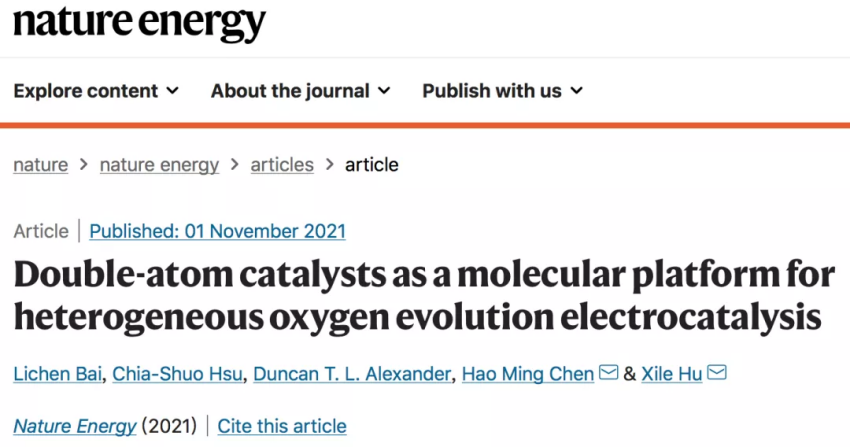Open author Xile Hu's link

tap(672, 374)
